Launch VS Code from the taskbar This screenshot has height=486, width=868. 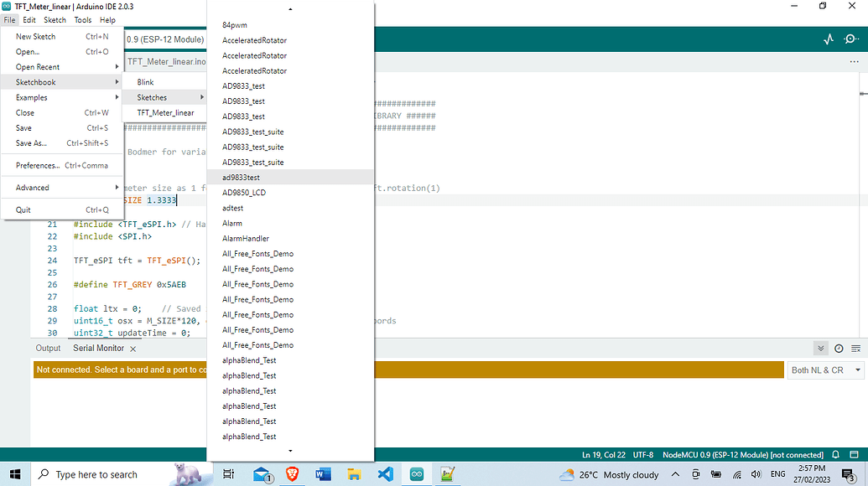pos(385,474)
